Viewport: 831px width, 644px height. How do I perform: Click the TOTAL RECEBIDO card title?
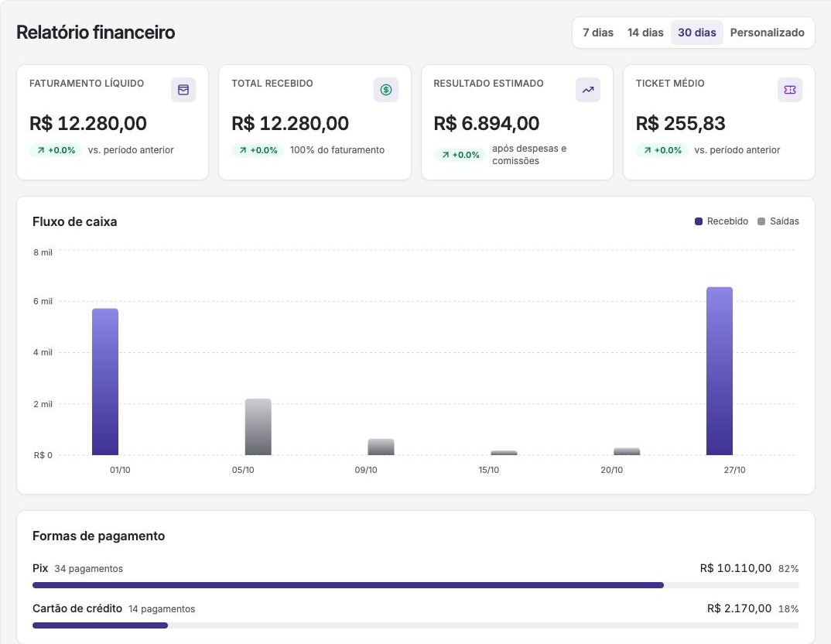[x=272, y=84]
